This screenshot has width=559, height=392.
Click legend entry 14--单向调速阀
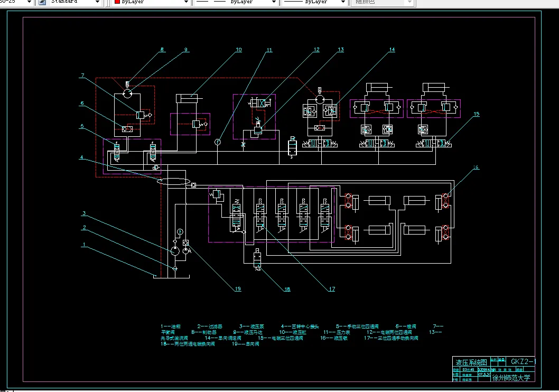(223, 338)
